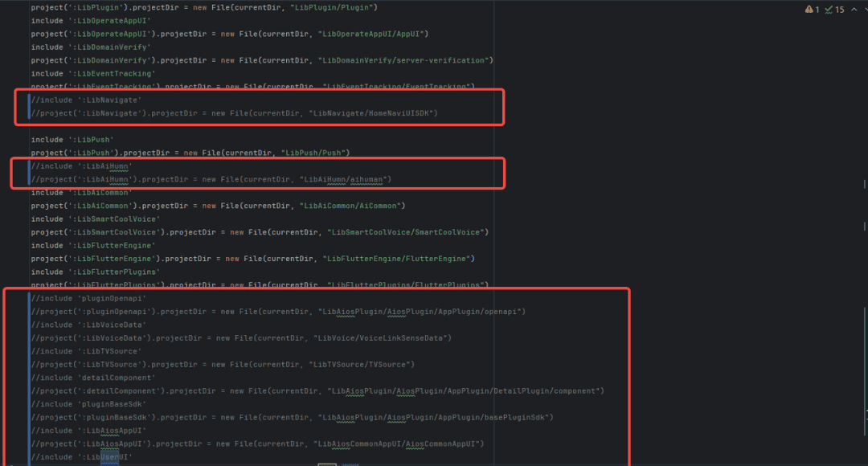Click the commented //project(':LibAiosAppUI') line
Viewport: 868px width, 466px height.
tap(257, 444)
